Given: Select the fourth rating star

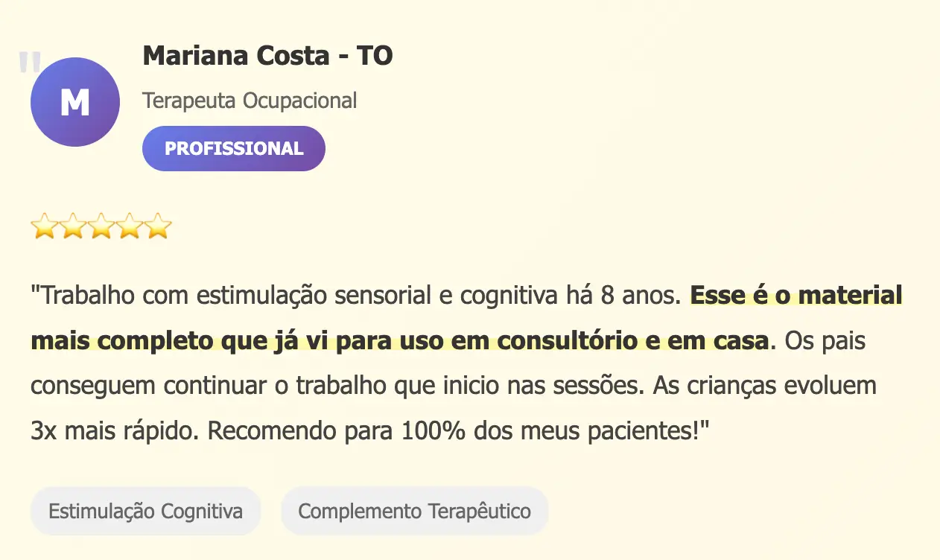Looking at the screenshot, I should click(x=129, y=226).
